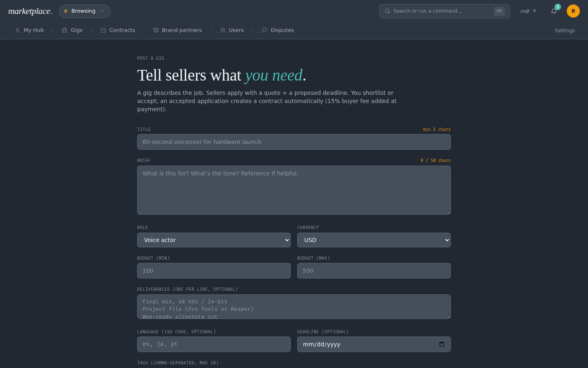Viewport: 588px width, 368px height.
Task: Focus the Budget (max) field
Action: click(x=374, y=271)
